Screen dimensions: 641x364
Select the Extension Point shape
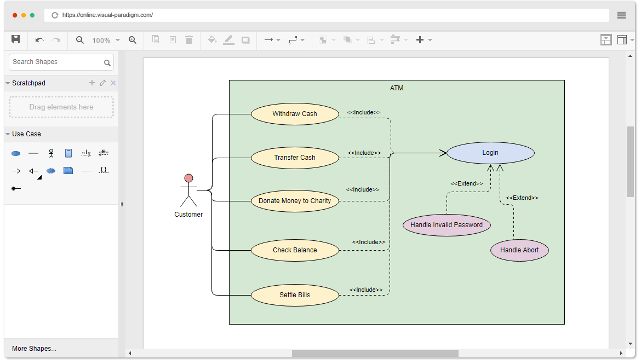coord(16,188)
